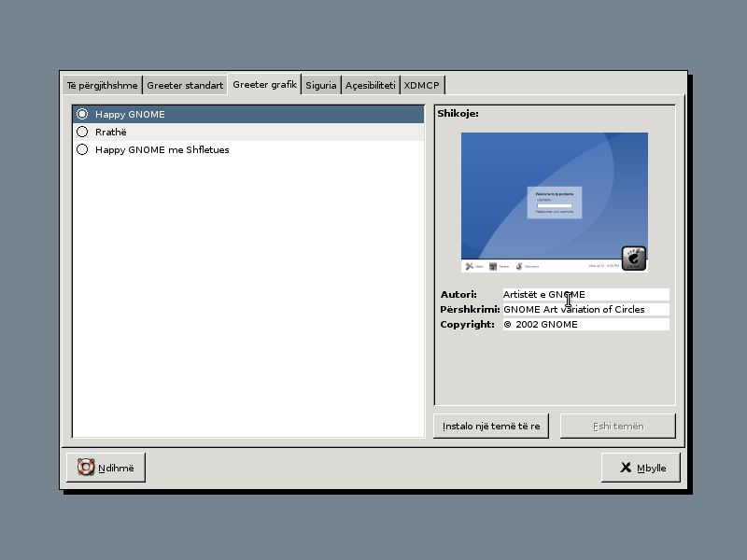The image size is (747, 560).
Task: Open the Siguria tab
Action: 321,86
